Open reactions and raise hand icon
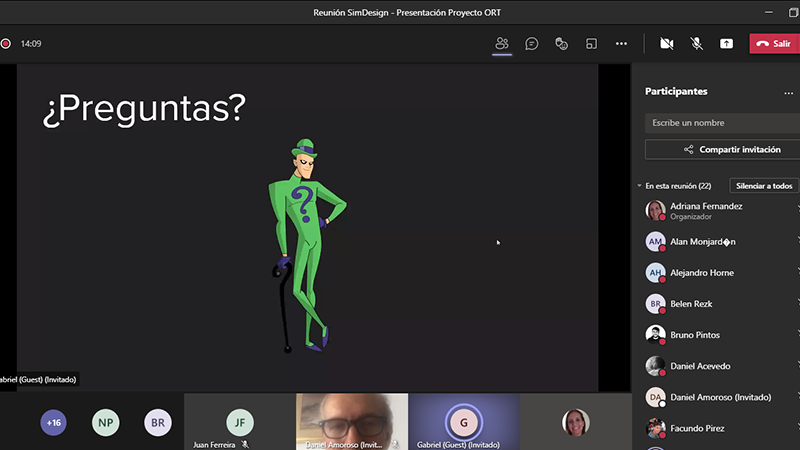This screenshot has height=450, width=800. [x=561, y=44]
